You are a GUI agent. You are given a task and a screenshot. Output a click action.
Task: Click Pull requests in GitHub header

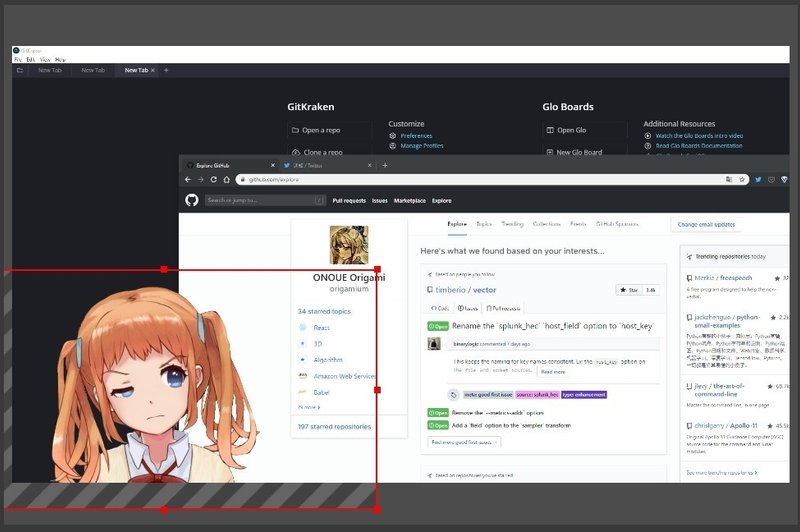pos(349,201)
